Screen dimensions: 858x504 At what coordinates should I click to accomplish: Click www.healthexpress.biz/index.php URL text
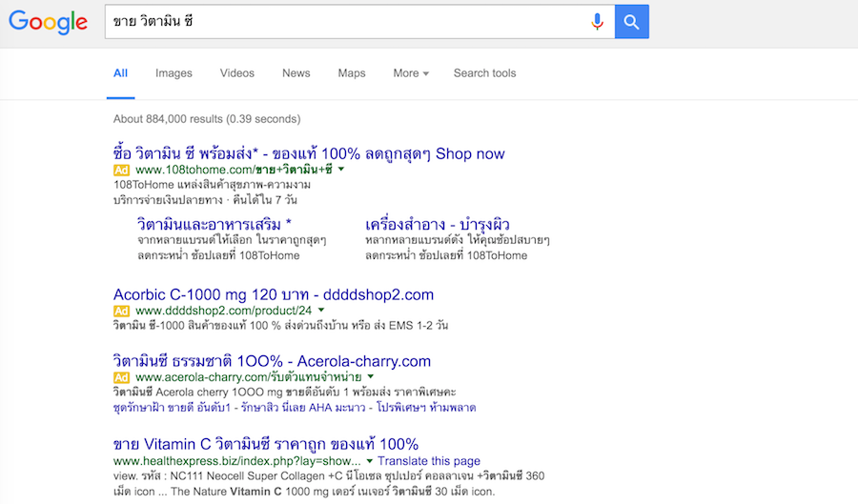tap(237, 461)
